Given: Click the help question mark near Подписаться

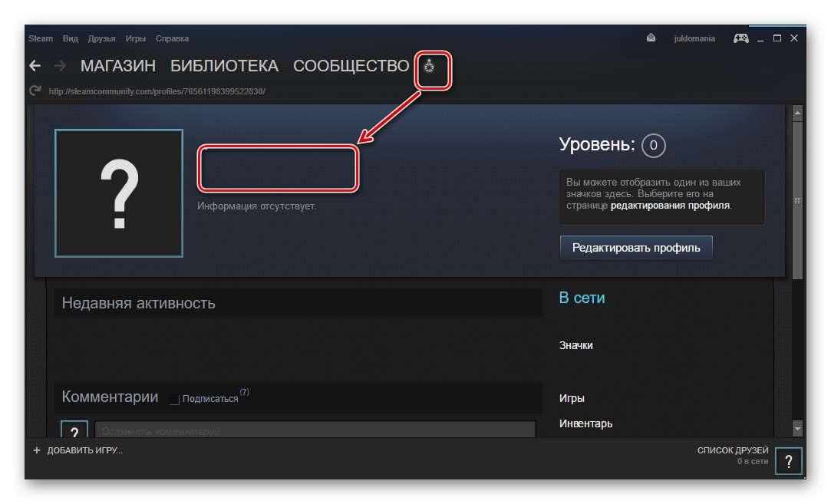Looking at the screenshot, I should point(244,392).
